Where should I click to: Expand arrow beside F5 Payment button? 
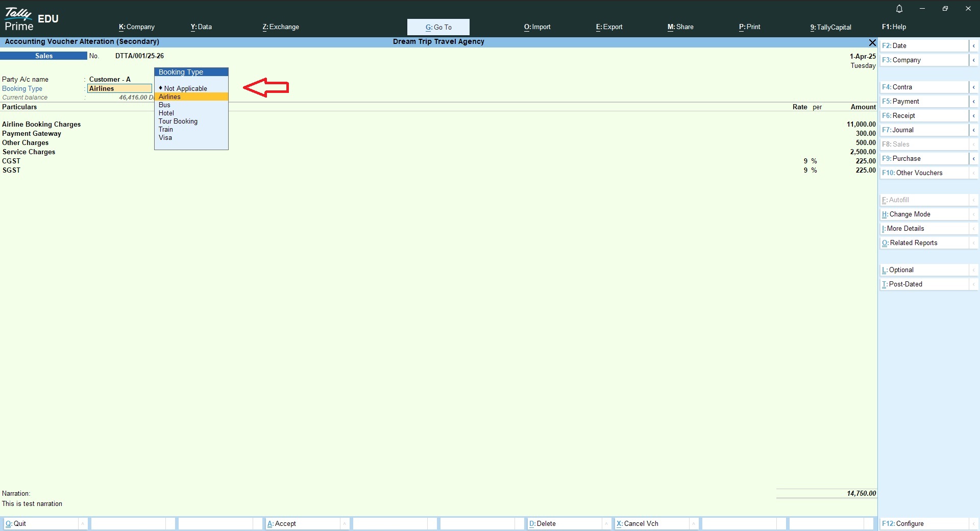pos(973,102)
